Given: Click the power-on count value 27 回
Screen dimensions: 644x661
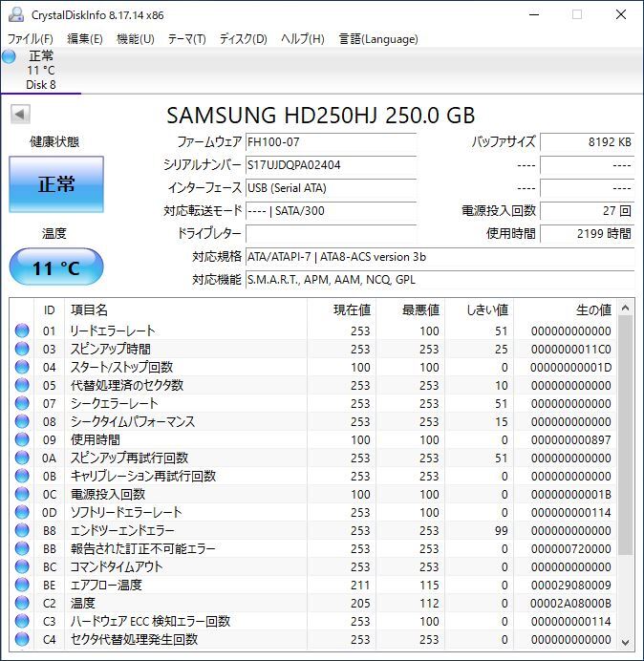Looking at the screenshot, I should click(587, 210).
